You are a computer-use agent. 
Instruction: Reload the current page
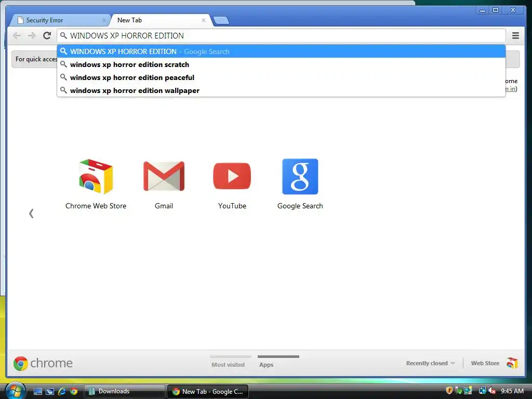pyautogui.click(x=47, y=36)
